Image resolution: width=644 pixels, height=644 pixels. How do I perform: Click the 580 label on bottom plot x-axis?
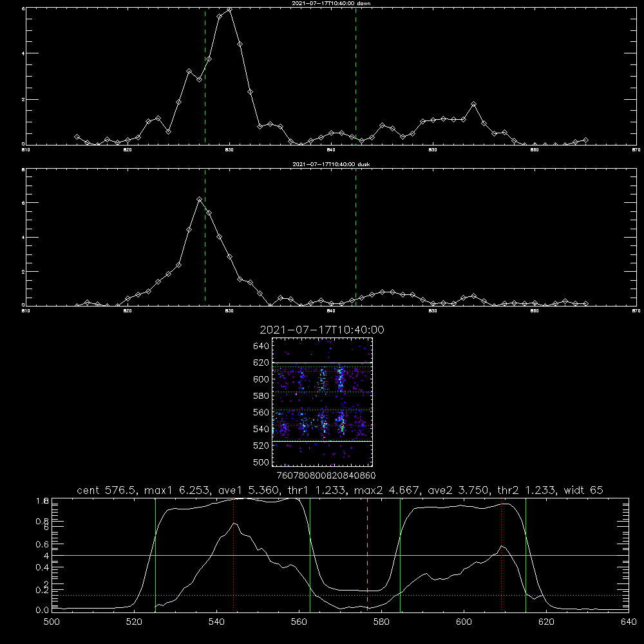point(381,622)
